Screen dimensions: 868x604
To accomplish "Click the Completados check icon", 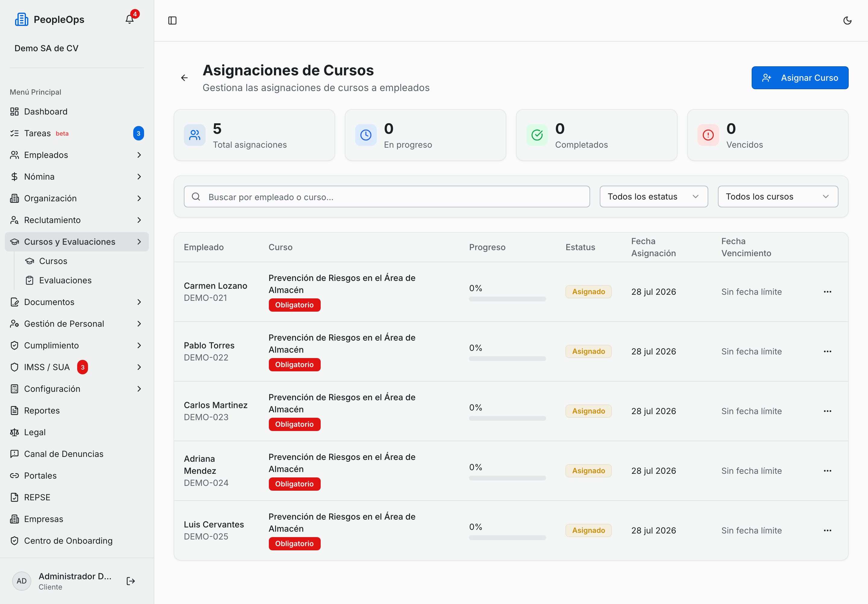I will tap(537, 135).
